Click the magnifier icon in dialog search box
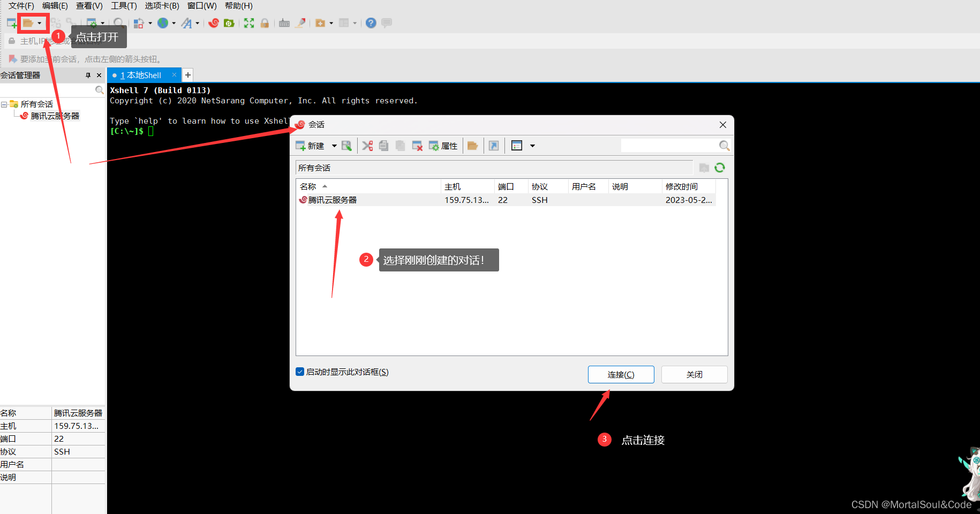 [724, 146]
